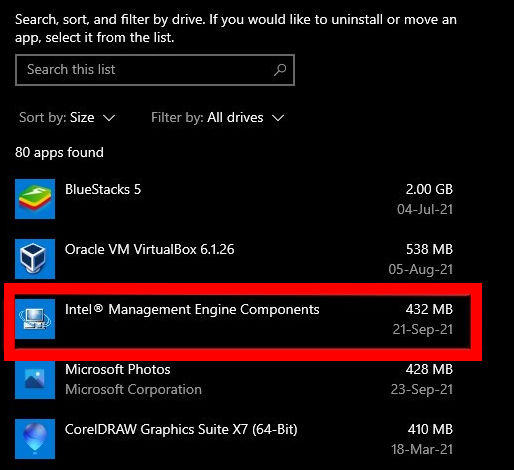Viewport: 514px width, 470px height.
Task: Click the 18-Mar-21 install date
Action: coord(422,449)
